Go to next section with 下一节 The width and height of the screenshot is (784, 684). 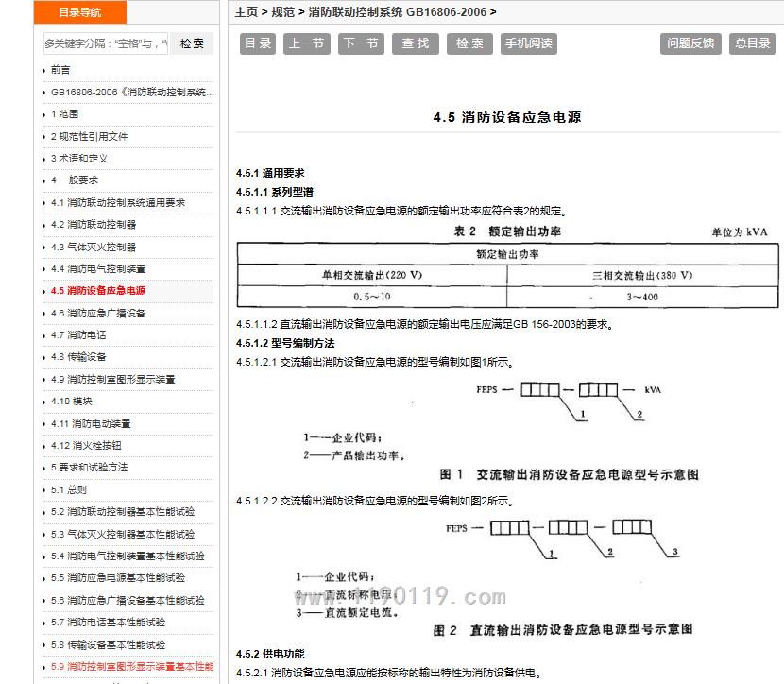(x=360, y=43)
